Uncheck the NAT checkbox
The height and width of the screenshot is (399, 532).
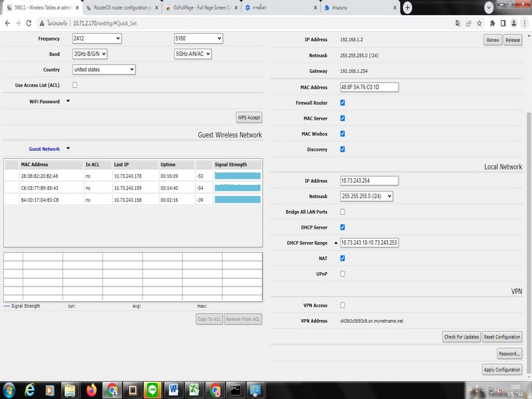(342, 259)
